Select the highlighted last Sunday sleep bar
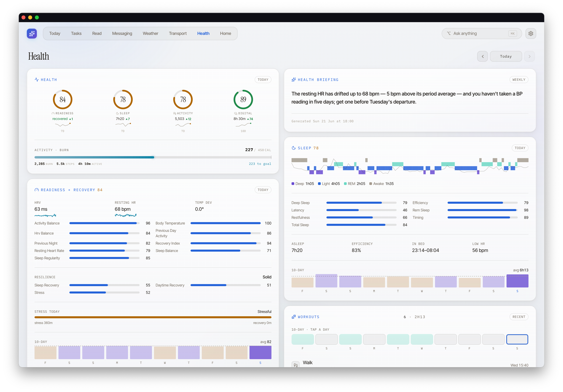The image size is (563, 392). [517, 281]
